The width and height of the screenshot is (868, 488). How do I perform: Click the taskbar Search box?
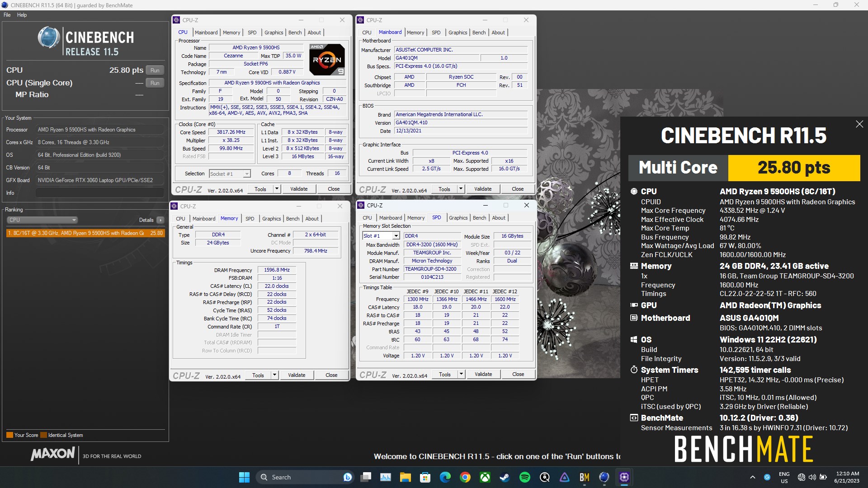coord(305,477)
